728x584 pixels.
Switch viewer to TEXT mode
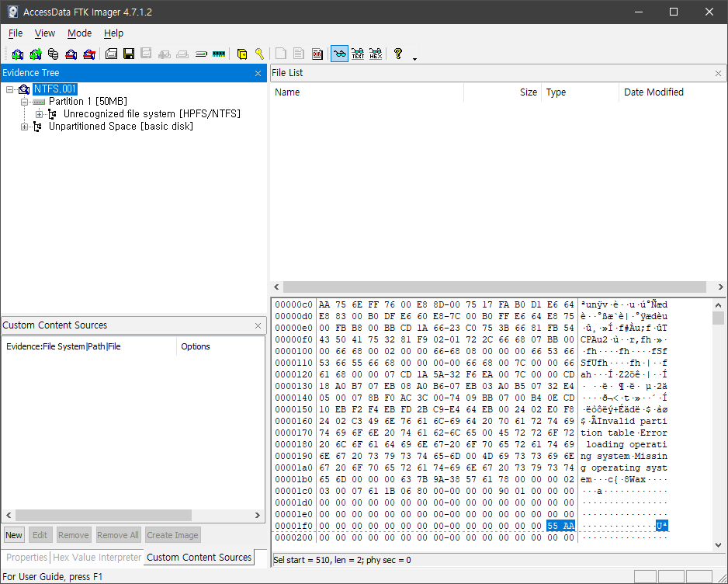coord(358,54)
